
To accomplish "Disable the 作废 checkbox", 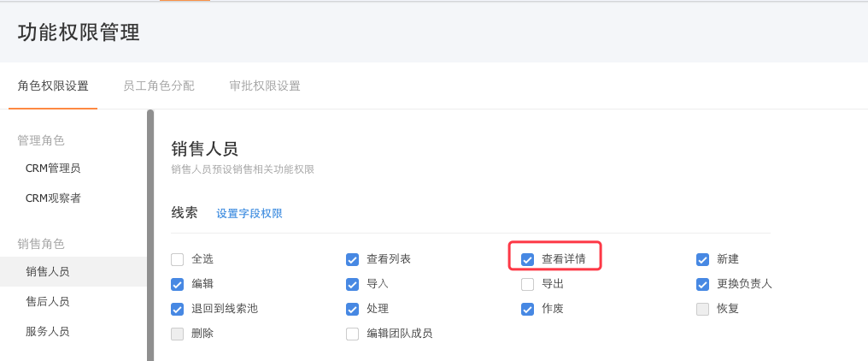I will point(527,309).
